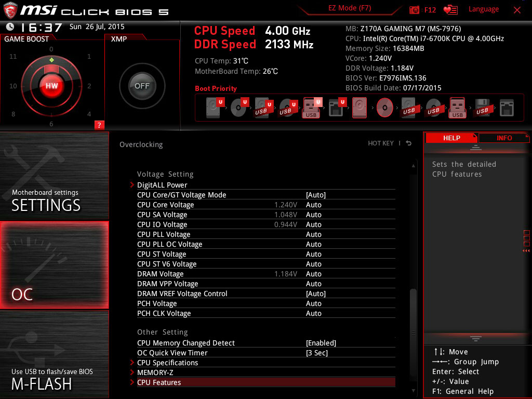The image size is (532, 399).
Task: Select the CPU ST V6 Voltage row
Action: tap(266, 264)
